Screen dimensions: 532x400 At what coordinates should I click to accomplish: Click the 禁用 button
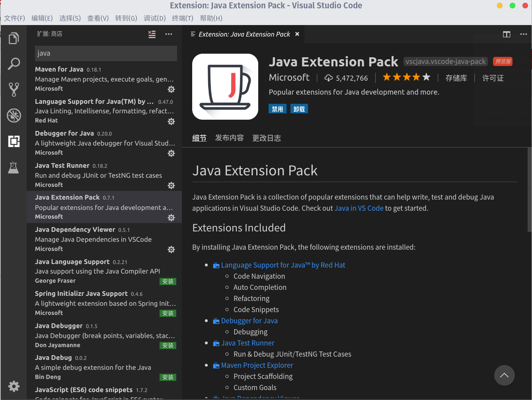click(x=277, y=109)
